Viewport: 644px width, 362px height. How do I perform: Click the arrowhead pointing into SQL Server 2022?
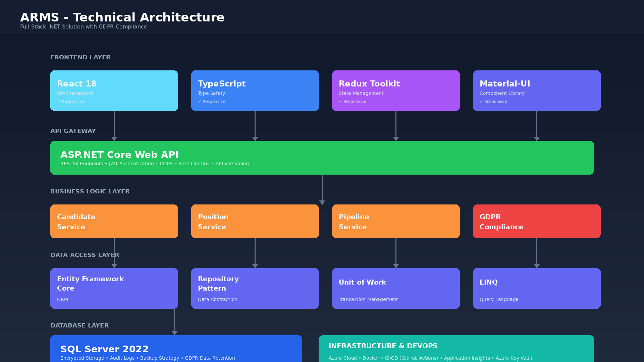(x=174, y=333)
